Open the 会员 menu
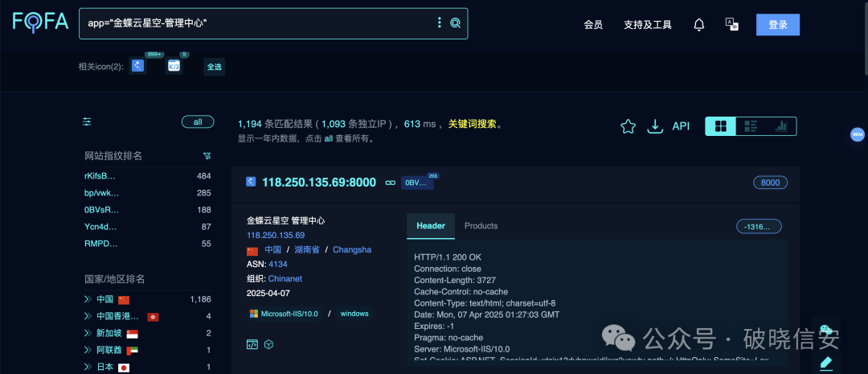 (x=593, y=24)
